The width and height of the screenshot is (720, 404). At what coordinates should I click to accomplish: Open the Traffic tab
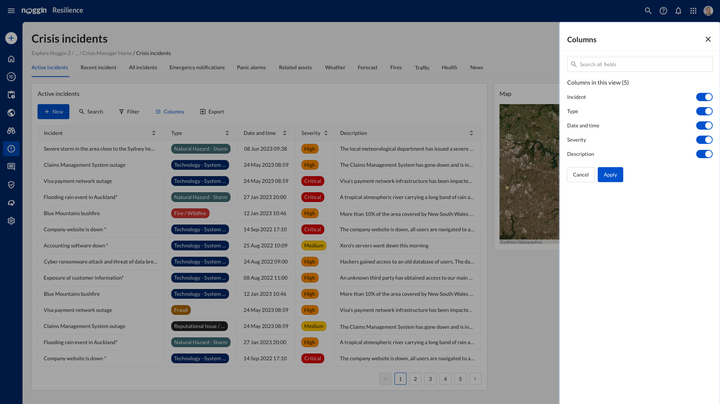[422, 67]
